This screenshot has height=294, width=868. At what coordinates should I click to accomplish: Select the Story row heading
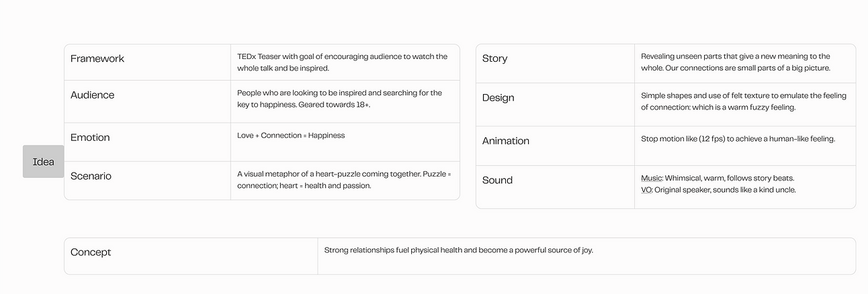coord(494,58)
